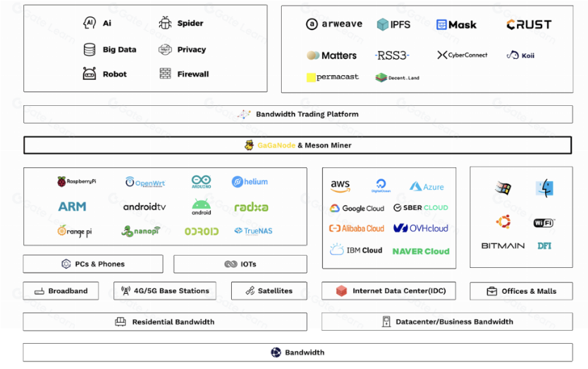Click the ODROID logo
Screen dimensions: 588x369
(x=202, y=232)
